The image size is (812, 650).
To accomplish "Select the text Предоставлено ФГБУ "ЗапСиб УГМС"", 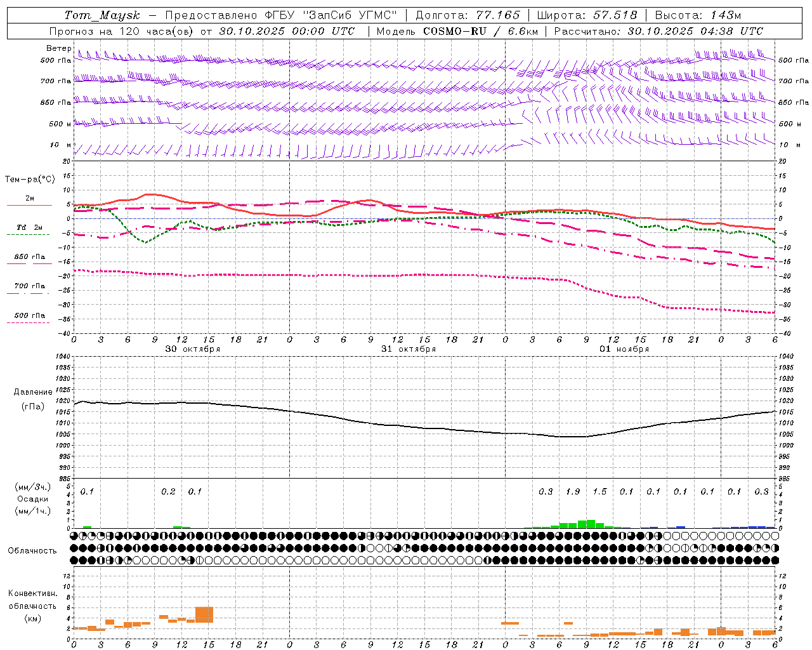I will 281,15.
